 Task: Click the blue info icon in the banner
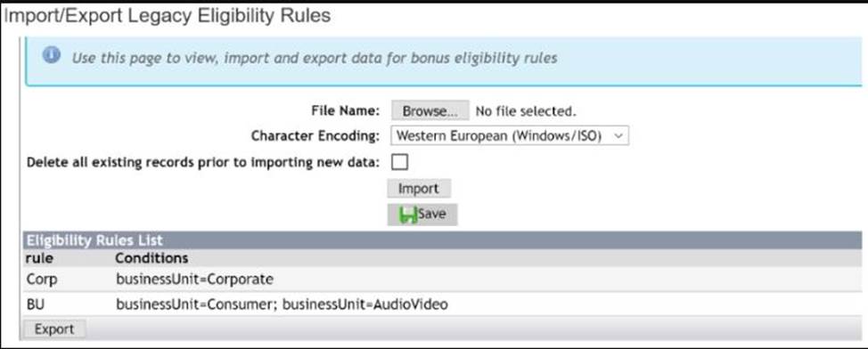coord(52,55)
